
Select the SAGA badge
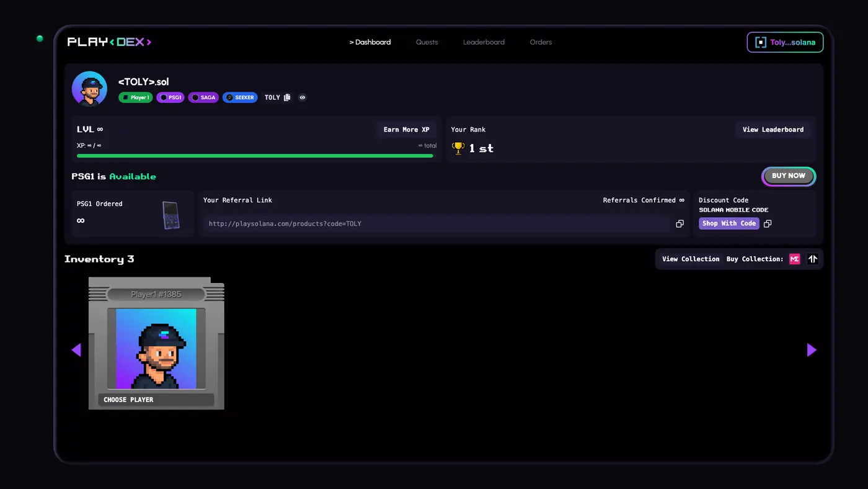tap(203, 97)
